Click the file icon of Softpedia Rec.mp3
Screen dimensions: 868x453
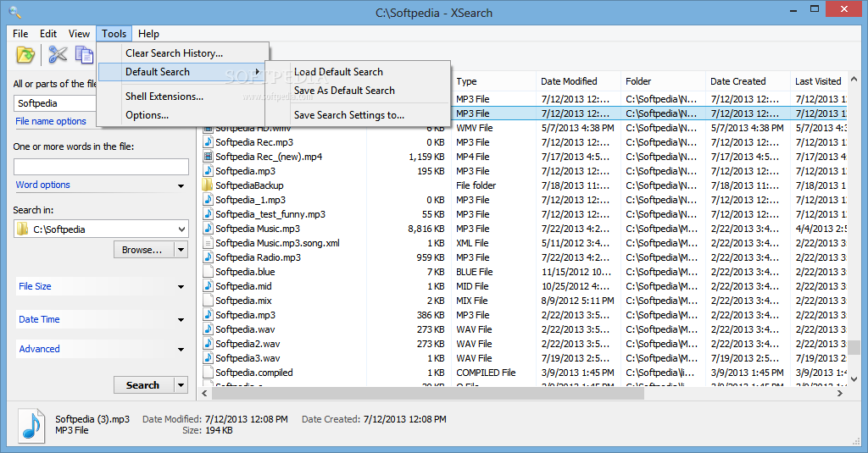[209, 142]
